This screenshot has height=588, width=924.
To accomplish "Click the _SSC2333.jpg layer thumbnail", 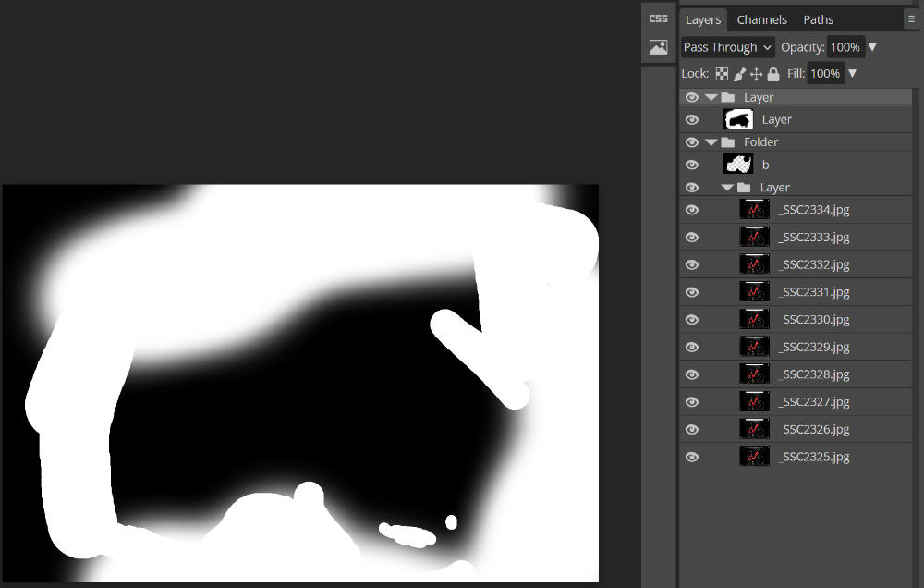I will click(754, 237).
